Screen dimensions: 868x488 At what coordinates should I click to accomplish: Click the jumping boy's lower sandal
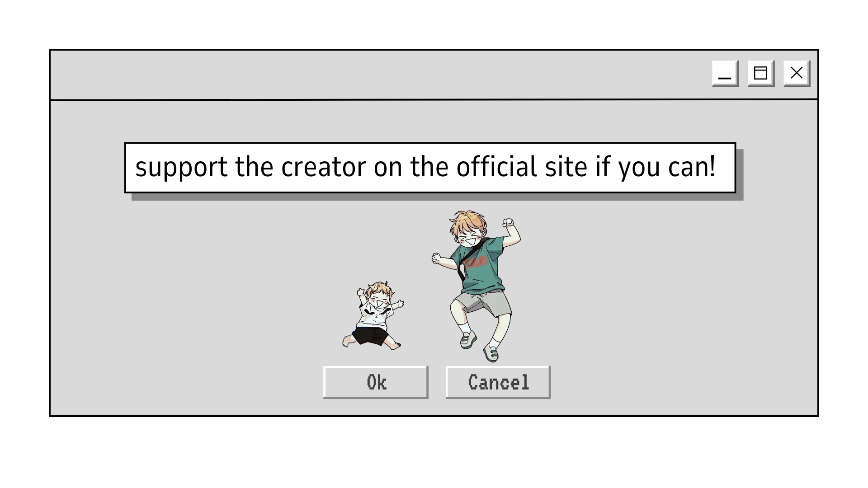(491, 353)
